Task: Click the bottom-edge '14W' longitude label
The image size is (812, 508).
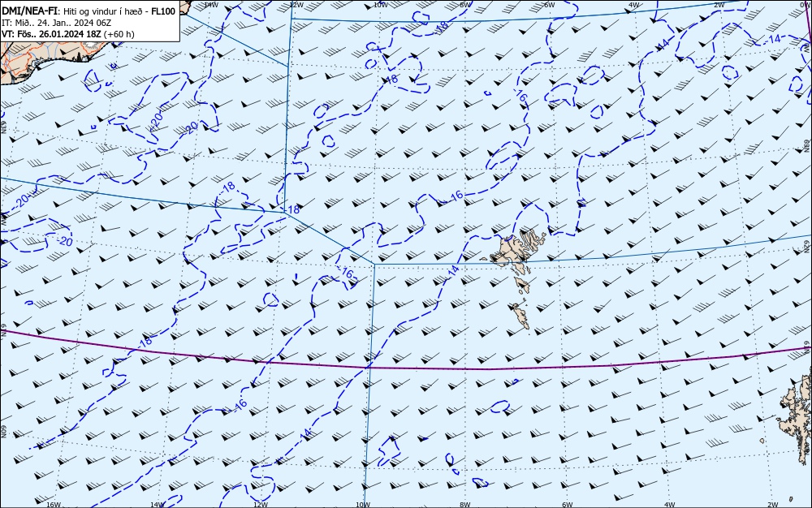Action: click(x=157, y=505)
